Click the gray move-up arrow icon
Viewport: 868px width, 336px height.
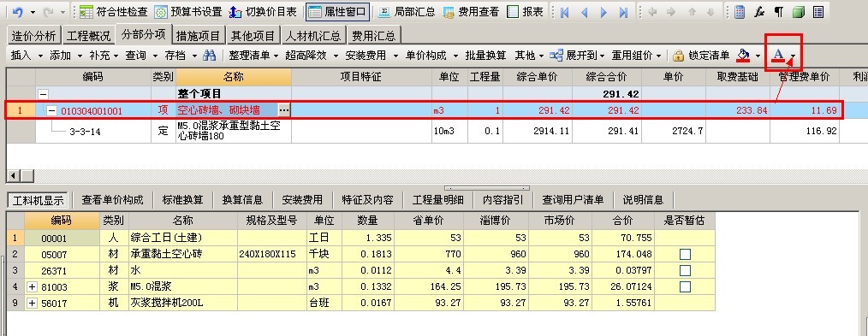click(692, 12)
